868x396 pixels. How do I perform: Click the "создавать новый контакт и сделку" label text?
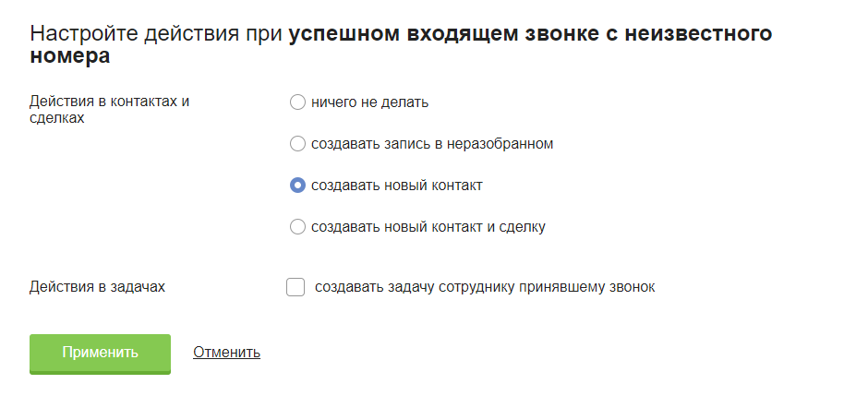coord(428,227)
